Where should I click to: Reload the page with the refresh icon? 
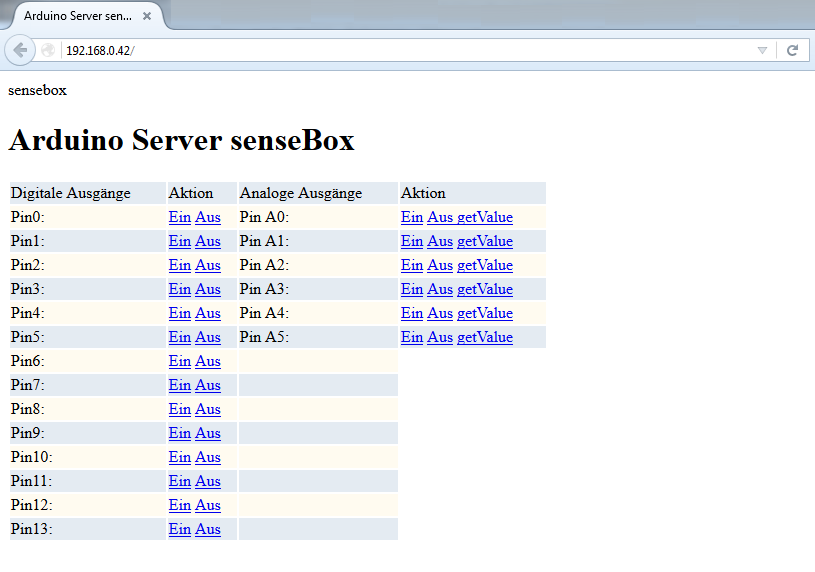click(x=792, y=50)
